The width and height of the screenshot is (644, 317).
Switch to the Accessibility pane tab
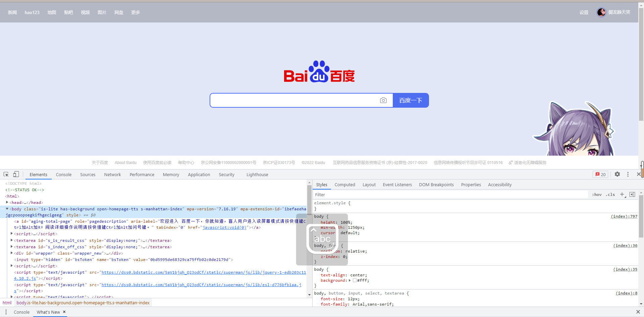point(500,184)
